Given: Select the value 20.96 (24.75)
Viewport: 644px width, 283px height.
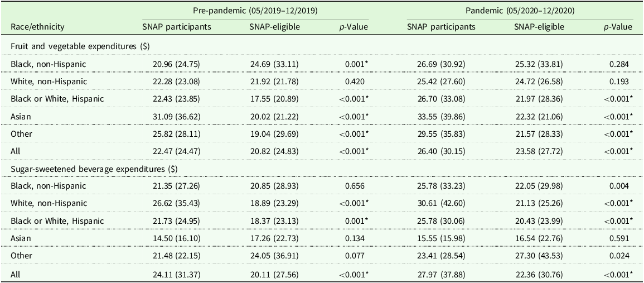Looking at the screenshot, I should click(x=176, y=64).
